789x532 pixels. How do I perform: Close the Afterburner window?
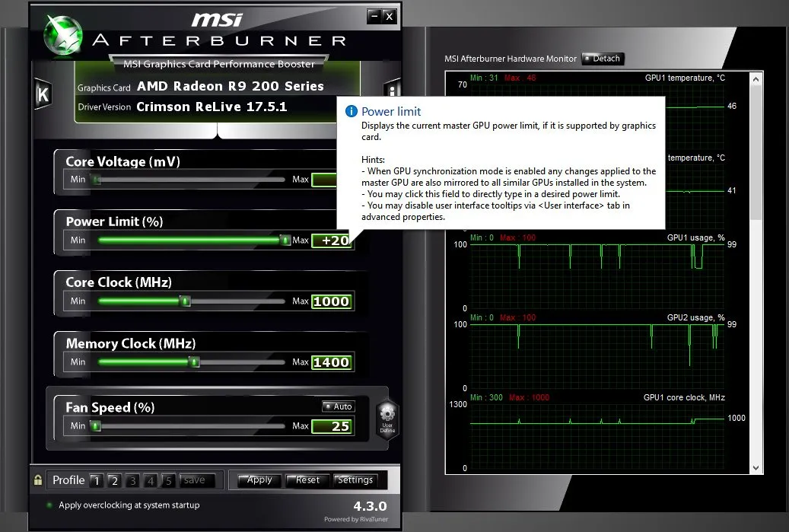(390, 16)
